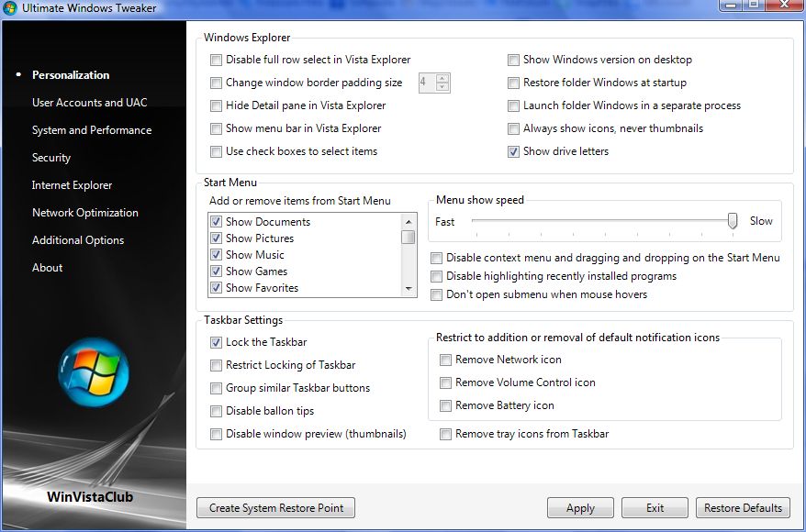The image size is (806, 532).
Task: Enable Disable full row select in Vista Explorer
Action: (216, 61)
